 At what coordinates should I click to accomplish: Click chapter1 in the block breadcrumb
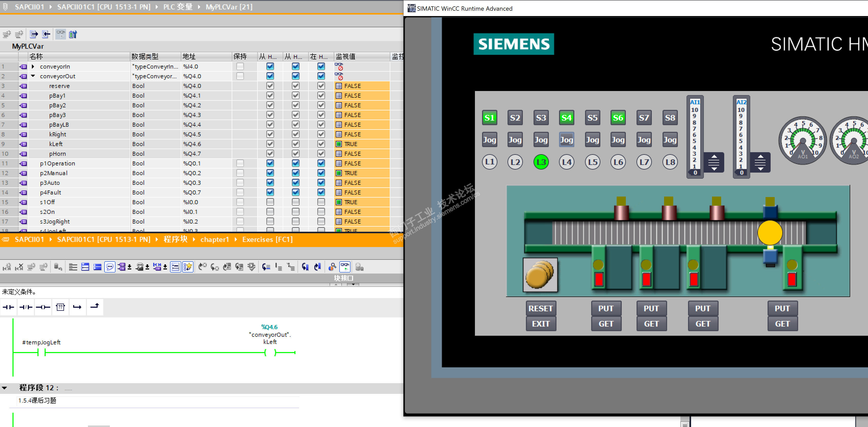pyautogui.click(x=215, y=240)
